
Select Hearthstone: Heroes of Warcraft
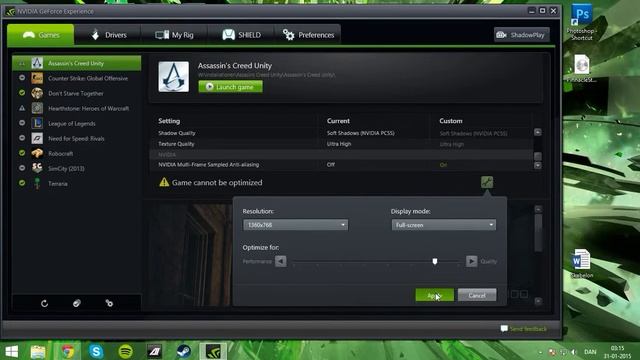[77, 109]
